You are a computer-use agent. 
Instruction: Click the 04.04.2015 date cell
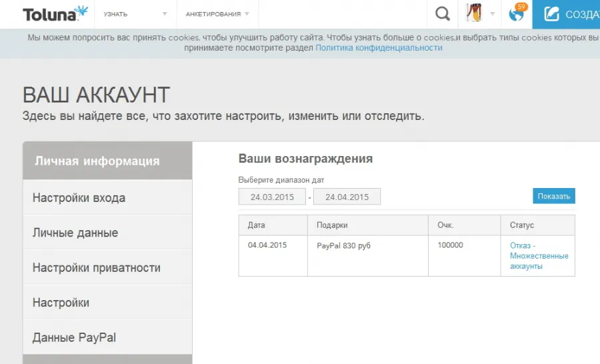point(273,256)
